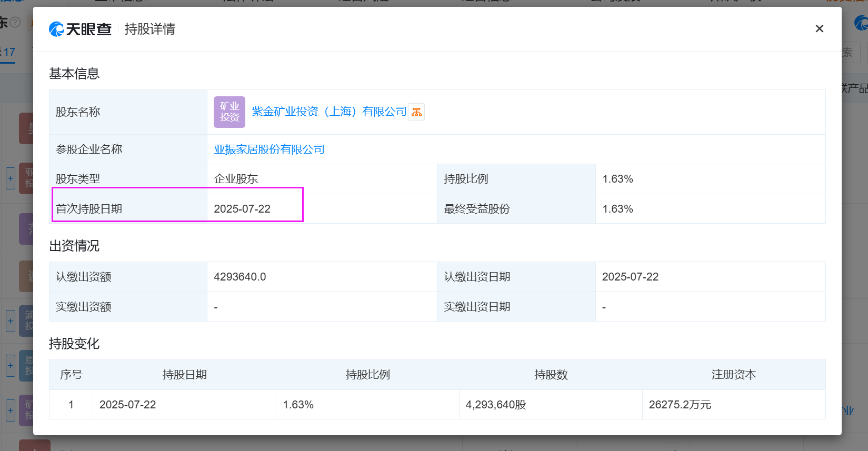Open 紫金矿业投资（上海）有限公司 link
This screenshot has height=451, width=868.
tap(330, 112)
